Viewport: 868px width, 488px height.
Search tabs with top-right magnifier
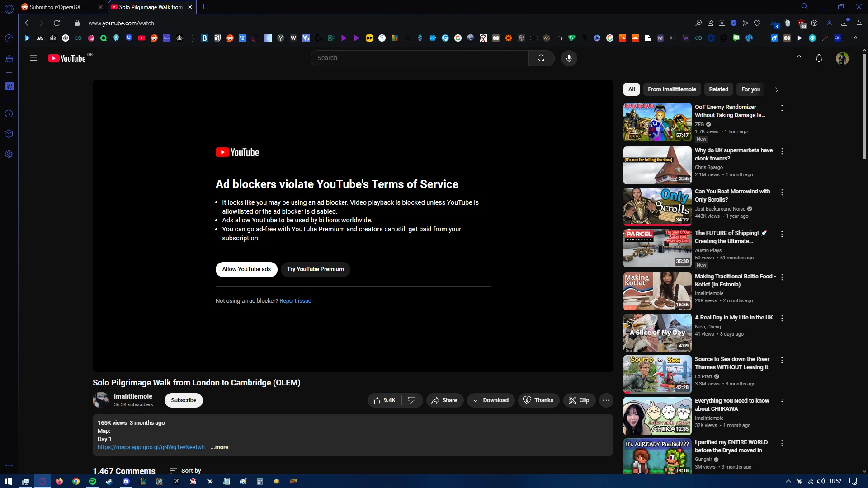(x=805, y=6)
